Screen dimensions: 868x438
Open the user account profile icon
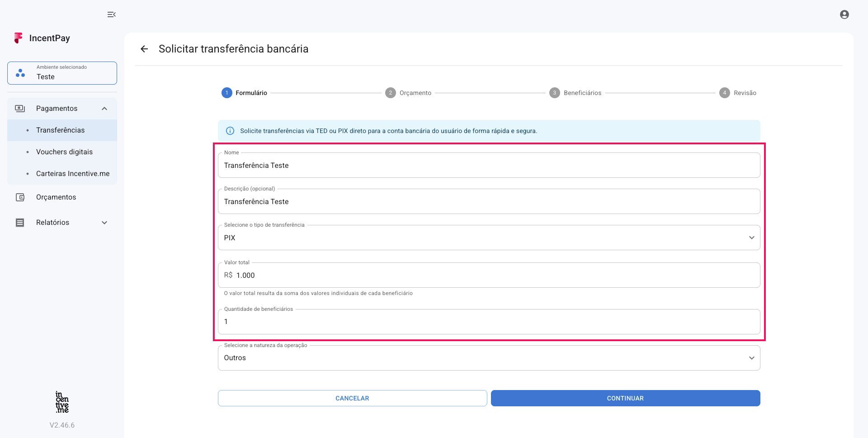click(844, 14)
